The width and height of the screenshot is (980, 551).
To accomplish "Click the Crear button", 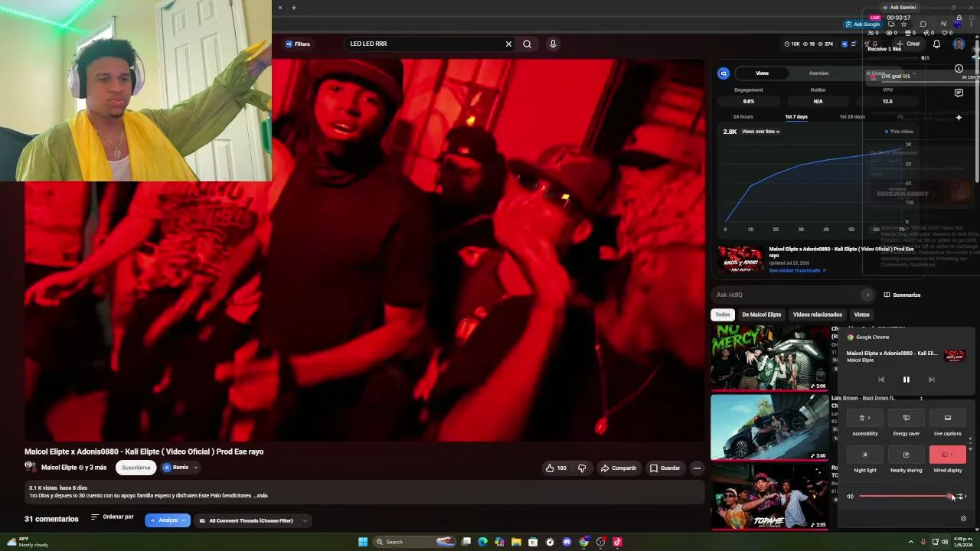I will (x=910, y=44).
